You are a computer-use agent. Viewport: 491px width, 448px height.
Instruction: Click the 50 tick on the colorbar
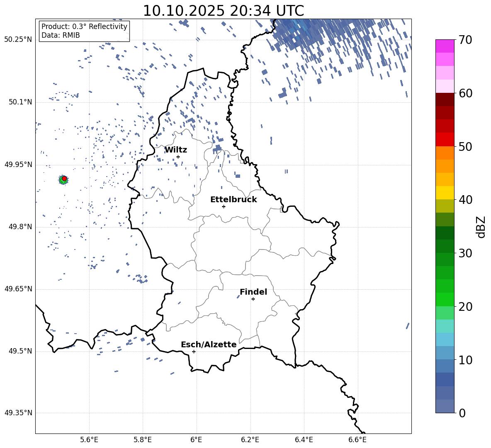(x=465, y=146)
